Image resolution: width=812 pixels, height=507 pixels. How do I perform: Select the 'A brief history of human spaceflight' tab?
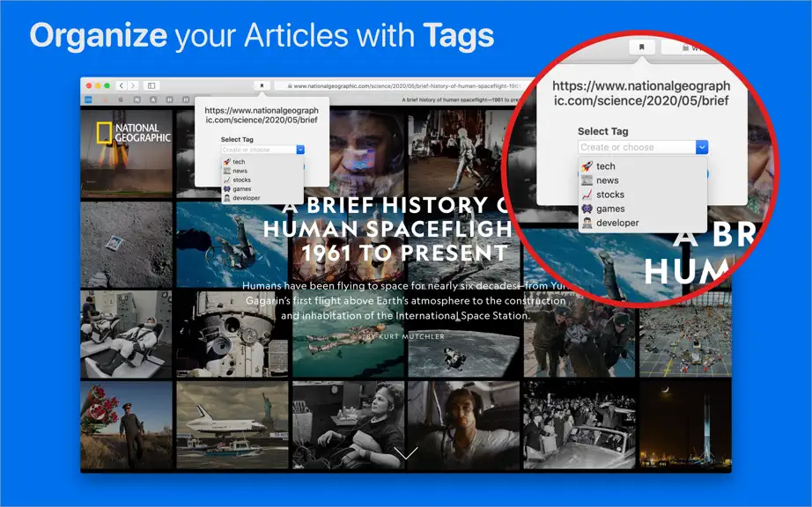pos(461,99)
